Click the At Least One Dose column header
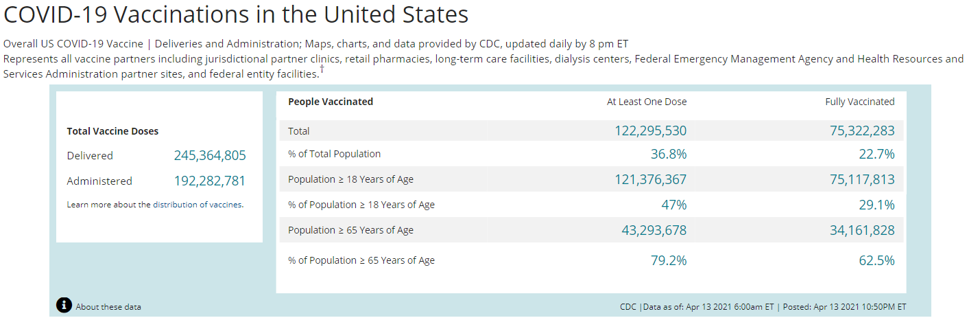The width and height of the screenshot is (980, 318). tap(646, 102)
